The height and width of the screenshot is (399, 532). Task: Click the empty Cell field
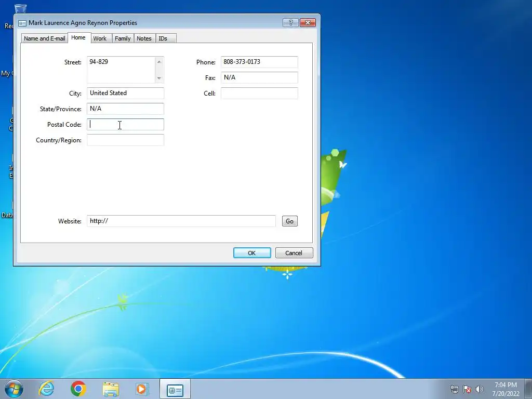[x=259, y=94]
